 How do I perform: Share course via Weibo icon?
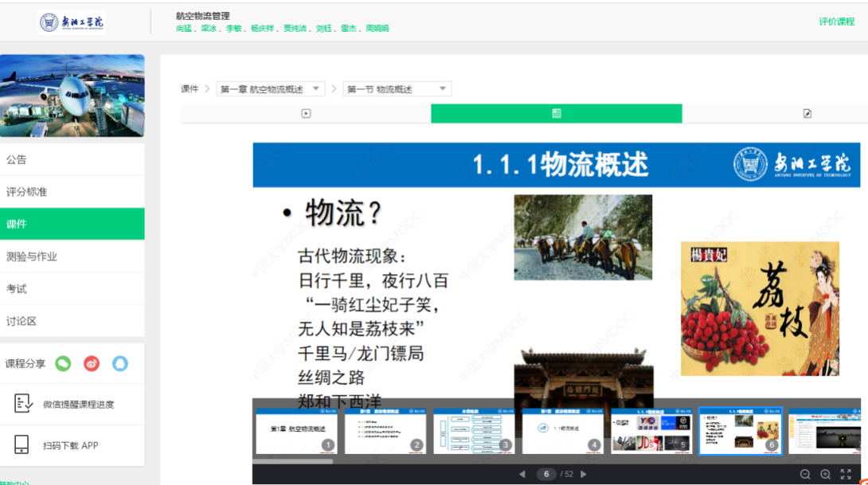click(92, 364)
